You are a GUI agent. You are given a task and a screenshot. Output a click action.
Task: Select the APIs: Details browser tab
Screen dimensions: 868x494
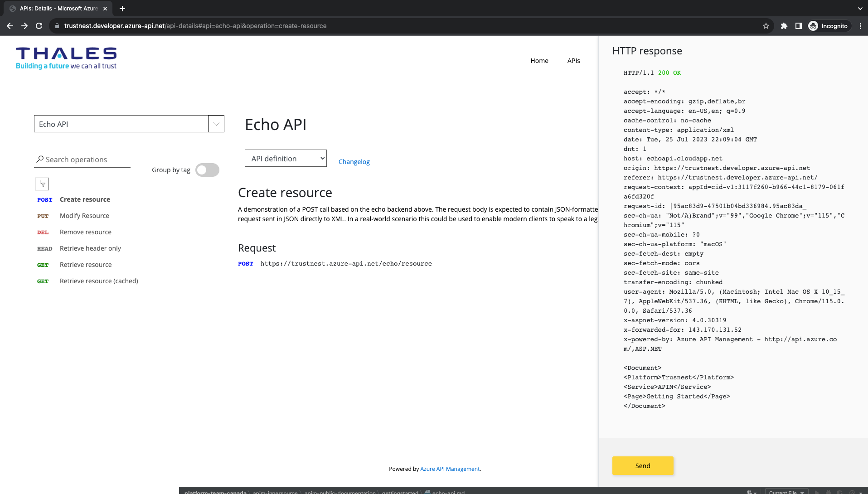pyautogui.click(x=59, y=9)
